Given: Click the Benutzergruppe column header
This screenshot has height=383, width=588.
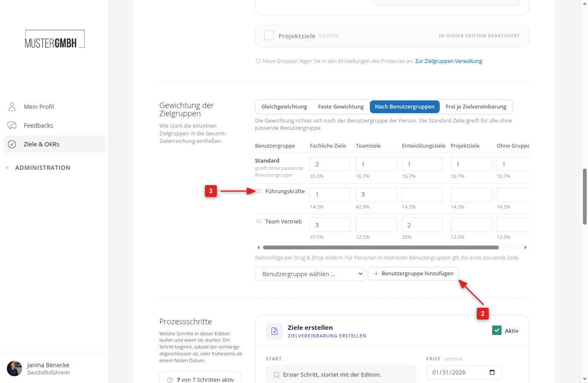Looking at the screenshot, I should click(275, 146).
